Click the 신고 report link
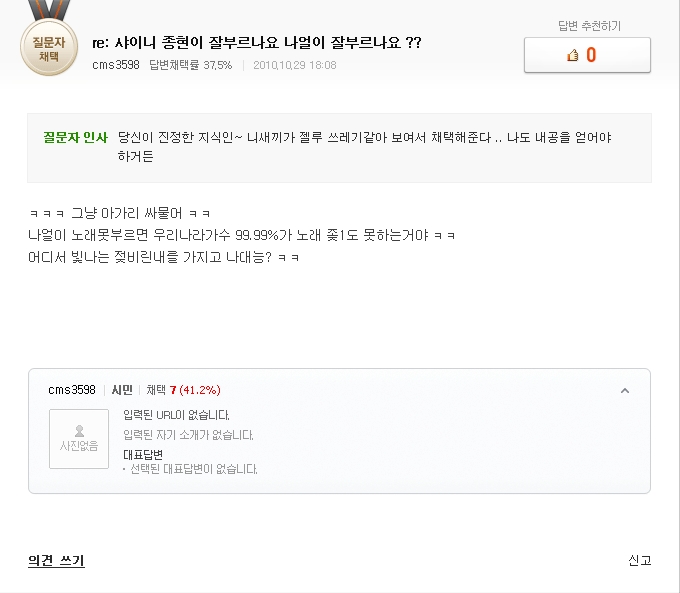Viewport: 680px width, 593px height. pos(640,560)
